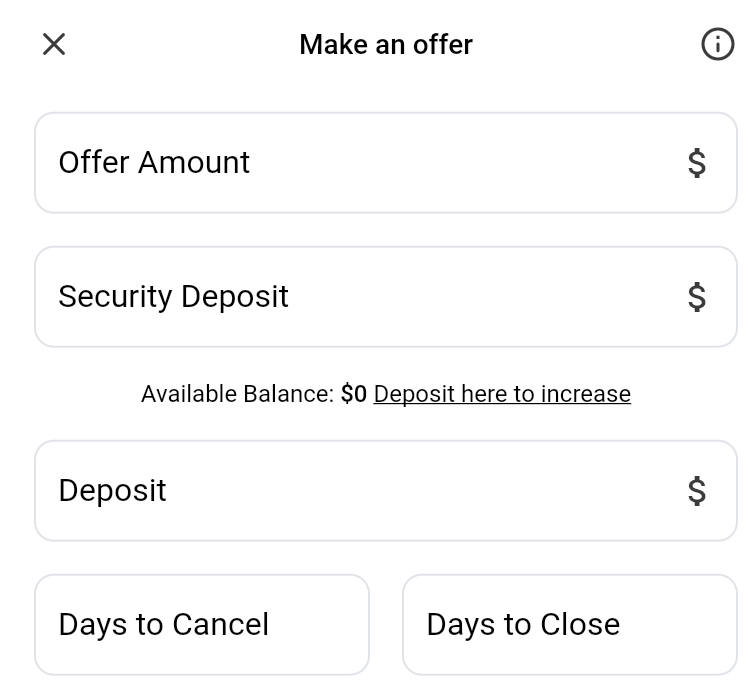Click the Security Deposit placeholder label
The width and height of the screenshot is (755, 685).
coord(173,297)
